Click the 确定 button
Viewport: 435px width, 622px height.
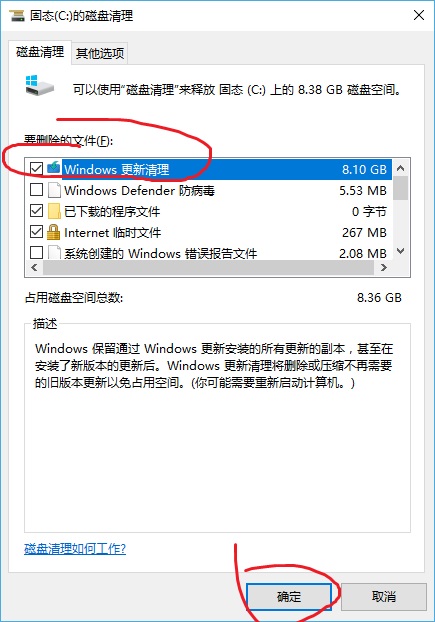pyautogui.click(x=289, y=596)
